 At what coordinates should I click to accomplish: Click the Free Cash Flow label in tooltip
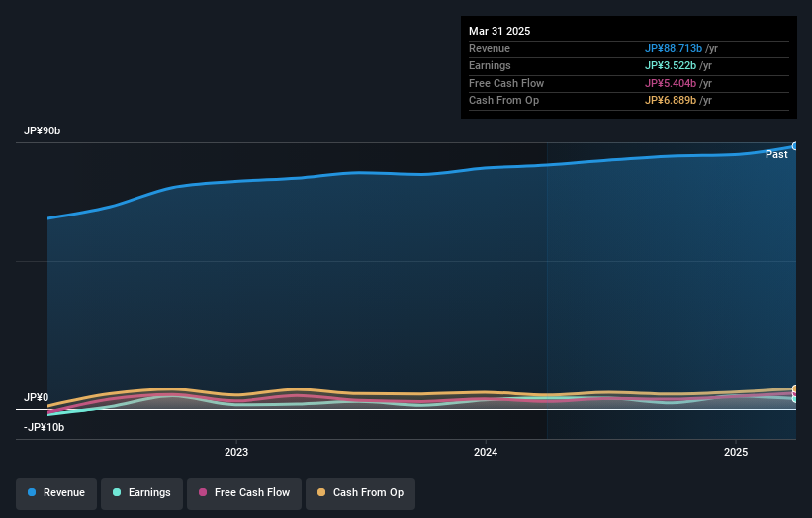tap(506, 83)
